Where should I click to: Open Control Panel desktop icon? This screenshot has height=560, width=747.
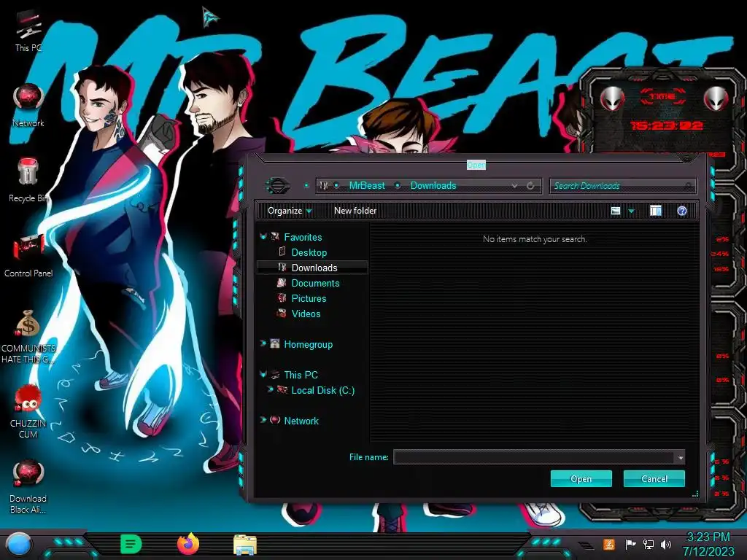pos(28,256)
